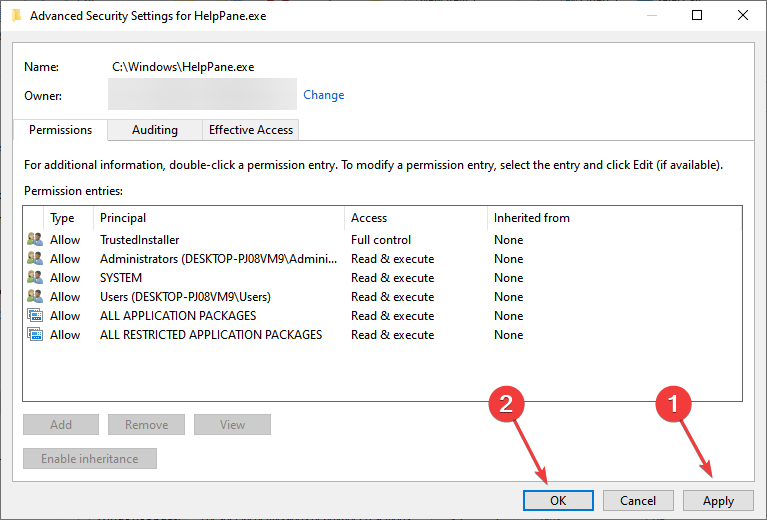Click the Apply button
The height and width of the screenshot is (520, 767).
click(x=718, y=500)
